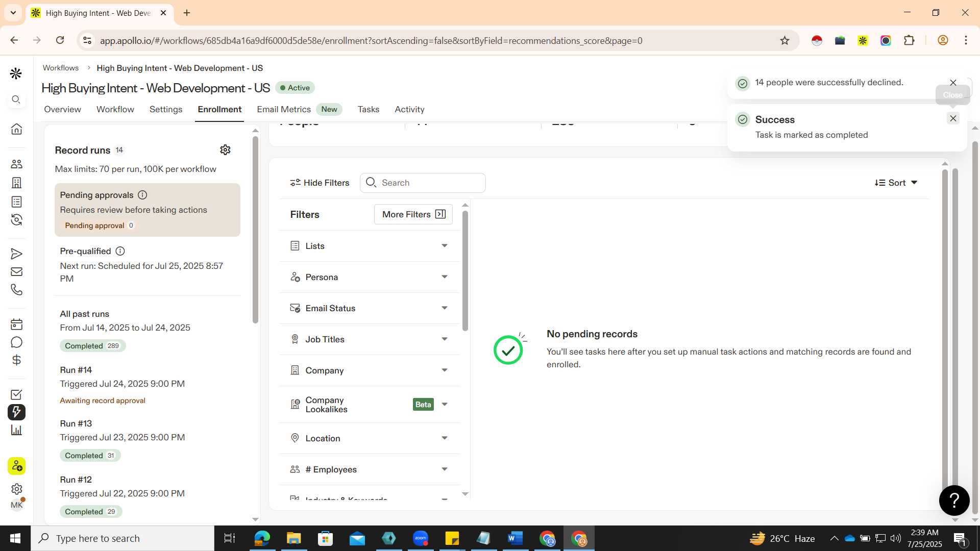Open Sequences paper-plane icon in sidebar

tap(16, 254)
